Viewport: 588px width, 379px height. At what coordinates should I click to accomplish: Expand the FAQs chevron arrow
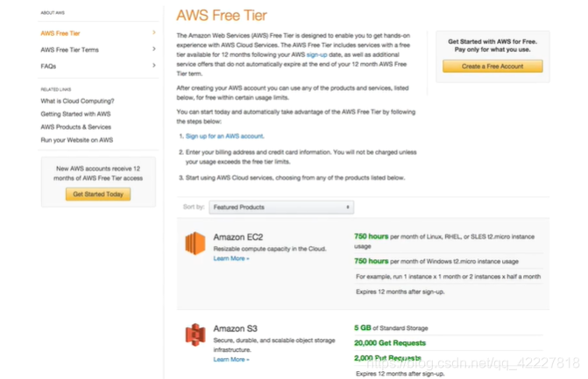click(x=154, y=66)
